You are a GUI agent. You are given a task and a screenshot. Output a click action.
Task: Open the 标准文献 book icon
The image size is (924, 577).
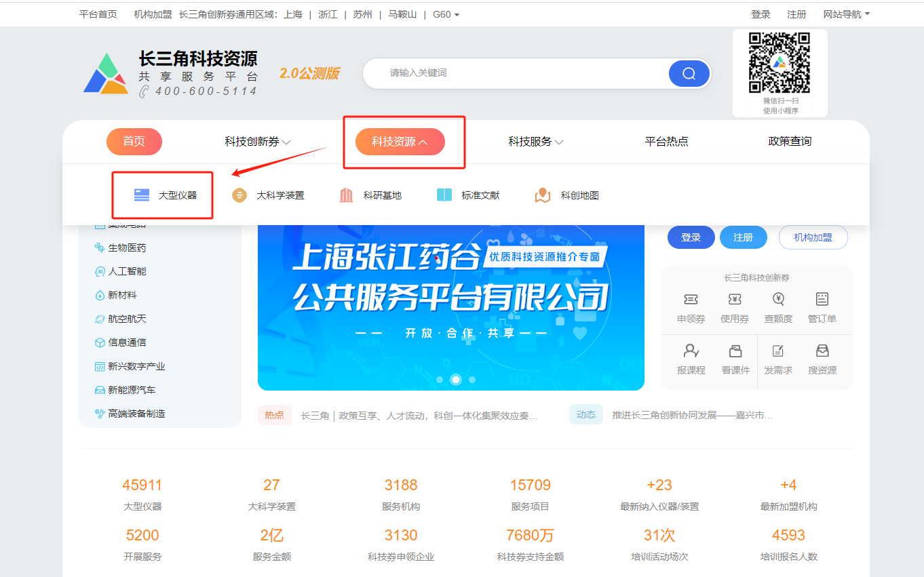pos(444,195)
